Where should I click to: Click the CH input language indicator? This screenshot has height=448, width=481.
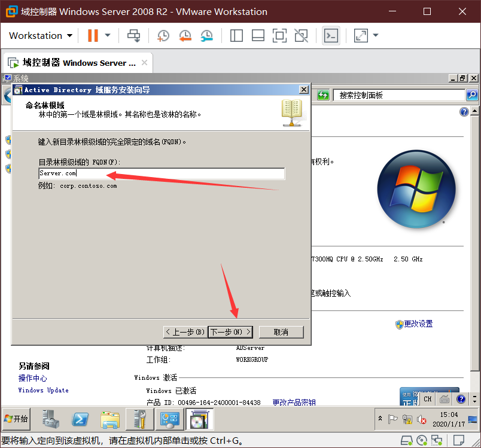click(428, 399)
